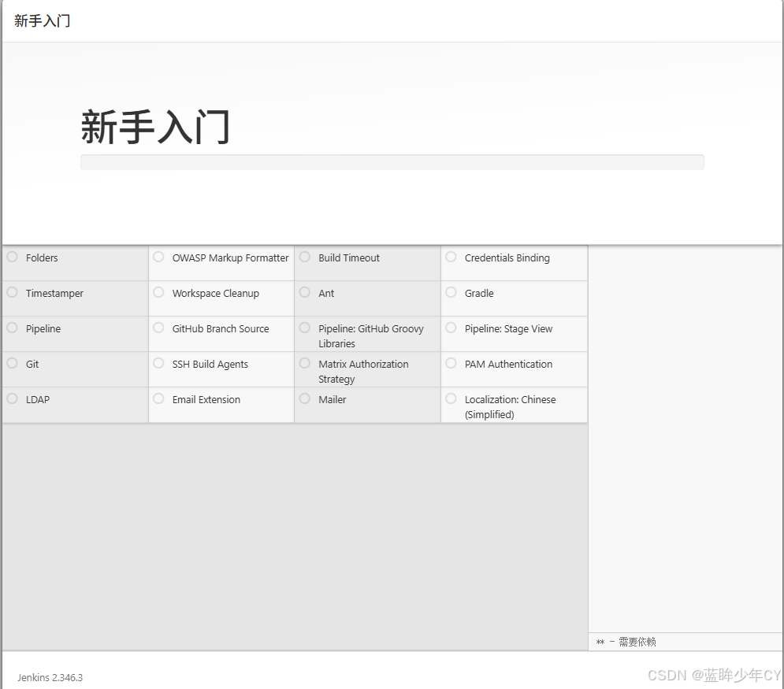
Task: Click the 'Pipeline' plugin name
Action: [43, 329]
